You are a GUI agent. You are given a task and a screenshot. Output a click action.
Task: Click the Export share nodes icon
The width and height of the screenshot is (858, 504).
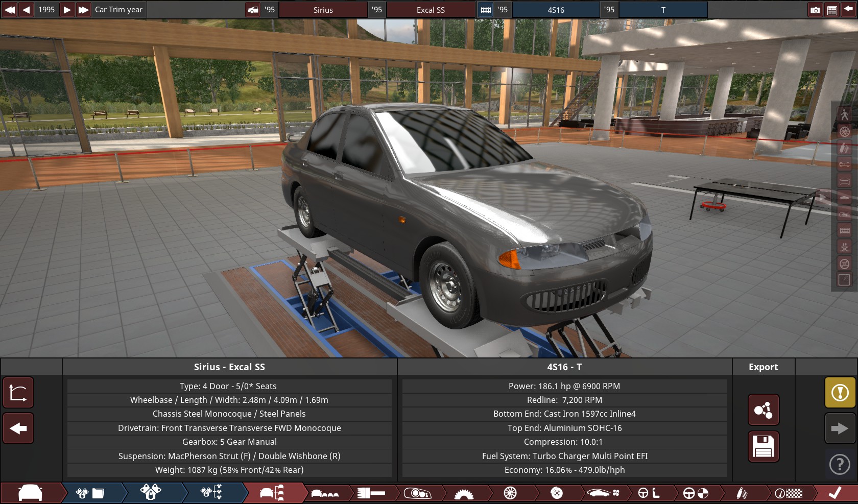point(764,410)
